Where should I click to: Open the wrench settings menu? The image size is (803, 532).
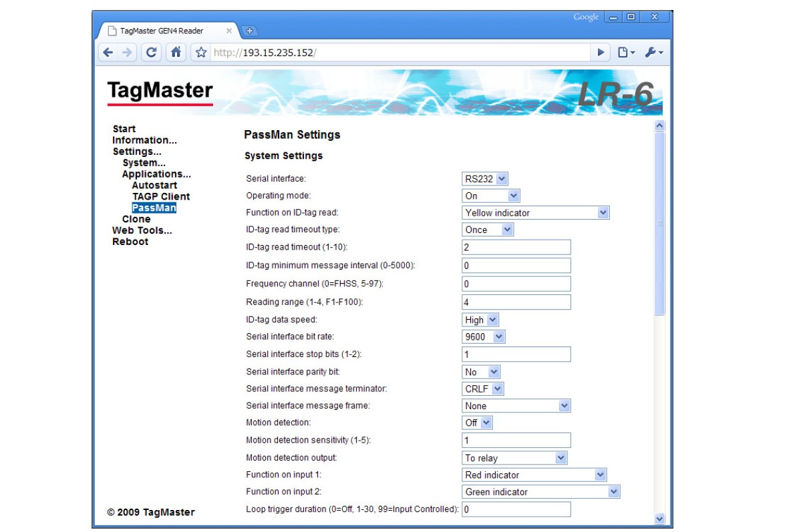653,52
